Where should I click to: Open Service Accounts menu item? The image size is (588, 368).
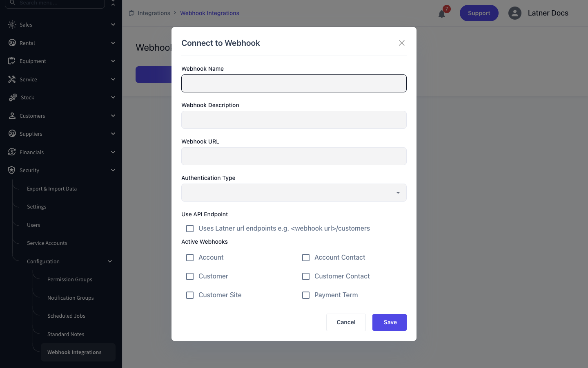click(x=47, y=243)
